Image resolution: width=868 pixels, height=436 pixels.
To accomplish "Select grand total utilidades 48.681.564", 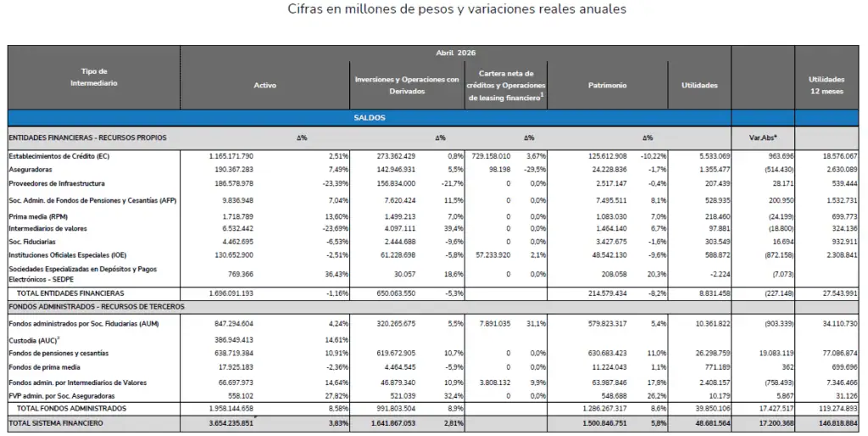I will tap(712, 423).
